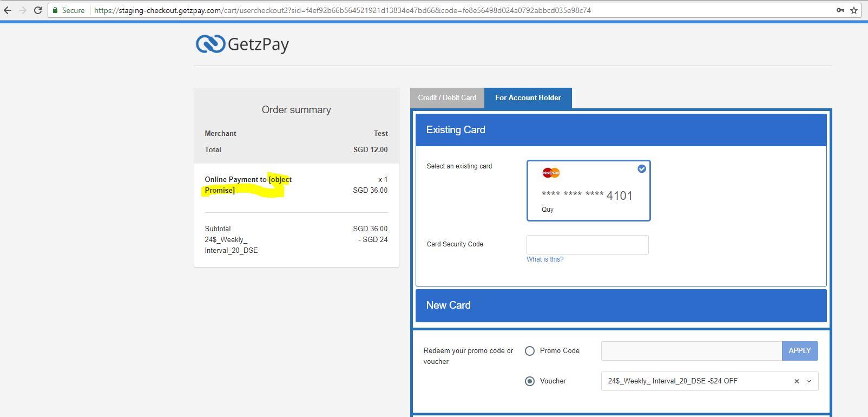Expand the New Card section

pyautogui.click(x=621, y=305)
